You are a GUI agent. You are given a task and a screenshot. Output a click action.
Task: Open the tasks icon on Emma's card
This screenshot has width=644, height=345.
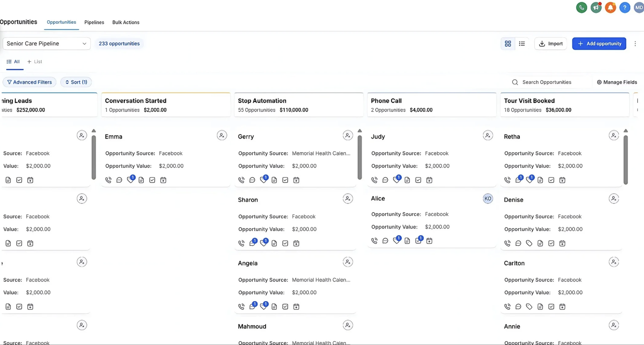click(152, 180)
